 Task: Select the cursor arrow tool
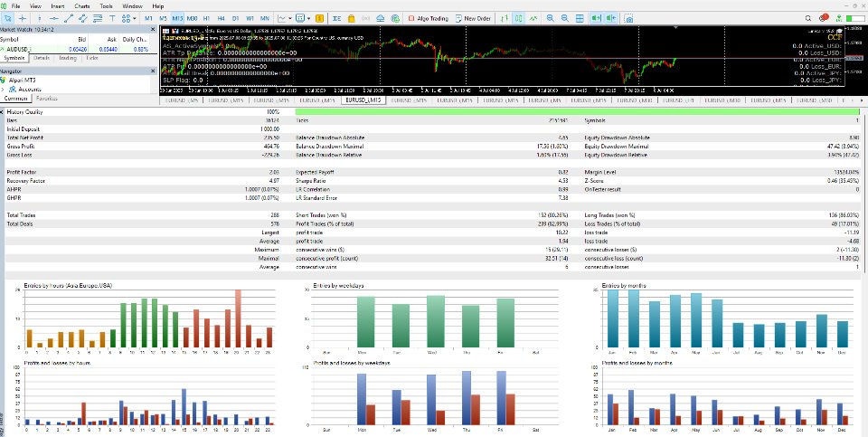(x=8, y=18)
